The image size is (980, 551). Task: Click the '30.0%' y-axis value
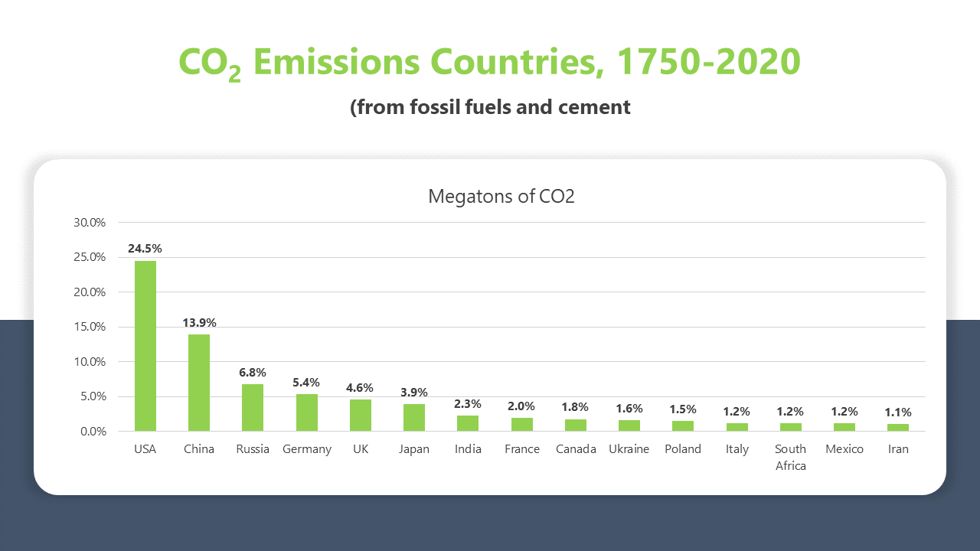(x=90, y=223)
